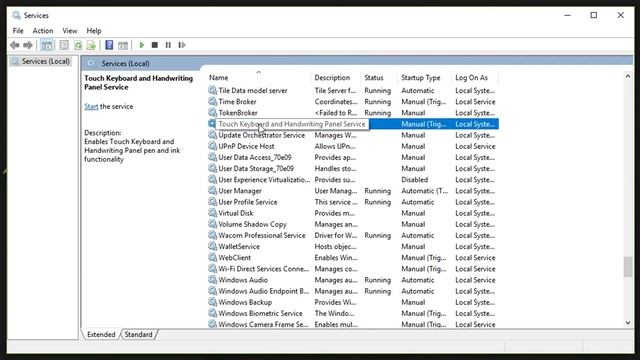Viewport: 640px width, 360px height.
Task: Minimize the Services window
Action: coord(567,15)
